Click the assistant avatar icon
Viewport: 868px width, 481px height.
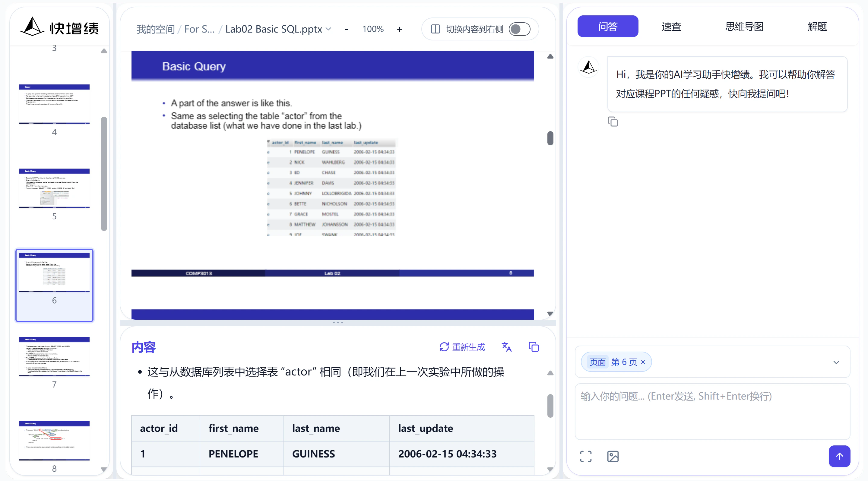pyautogui.click(x=588, y=67)
